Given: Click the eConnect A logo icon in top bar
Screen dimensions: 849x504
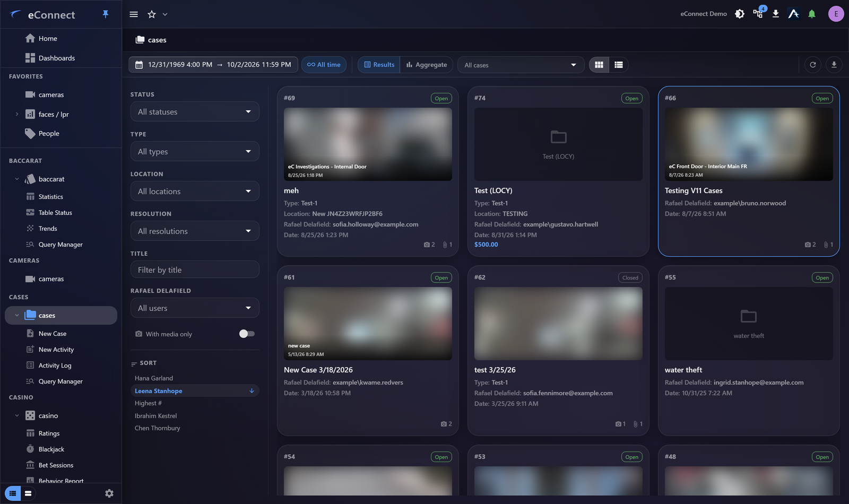Looking at the screenshot, I should (794, 14).
